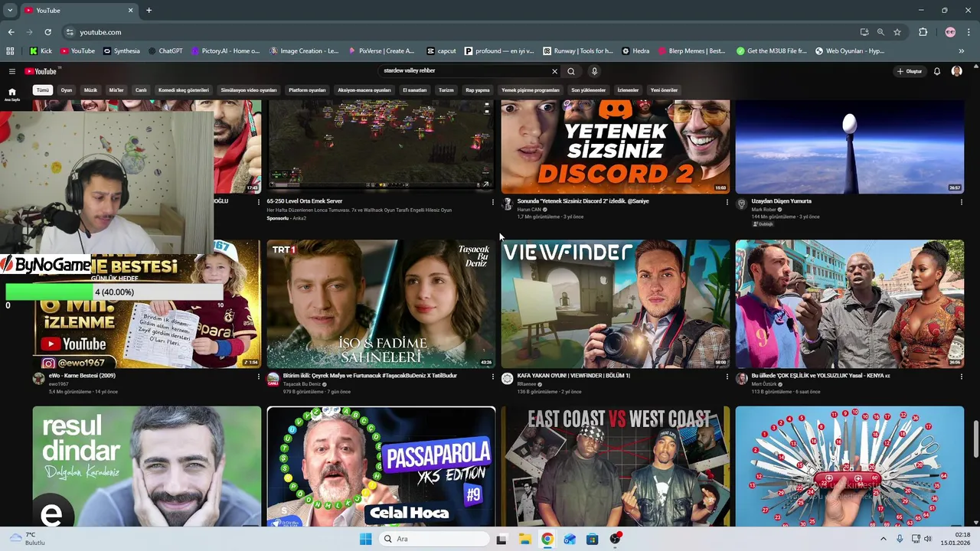Click the taskbar Ara search box
Screen dimensions: 980x551
(434, 539)
